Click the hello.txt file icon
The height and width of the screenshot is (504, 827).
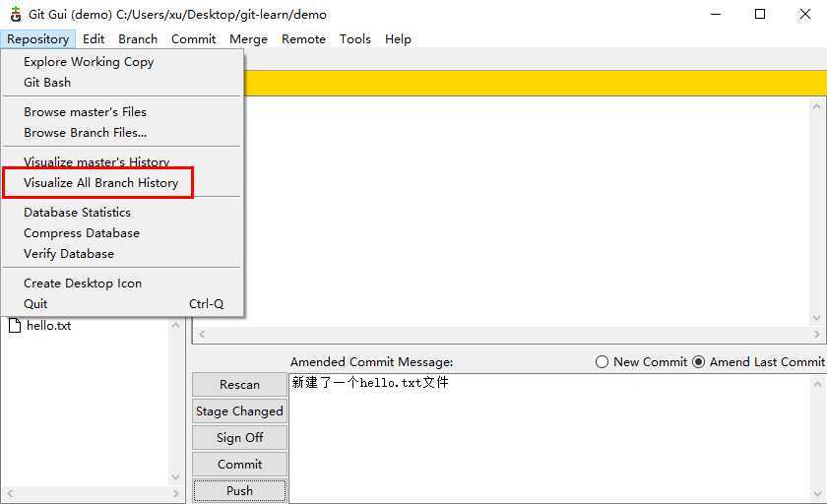pyautogui.click(x=15, y=325)
